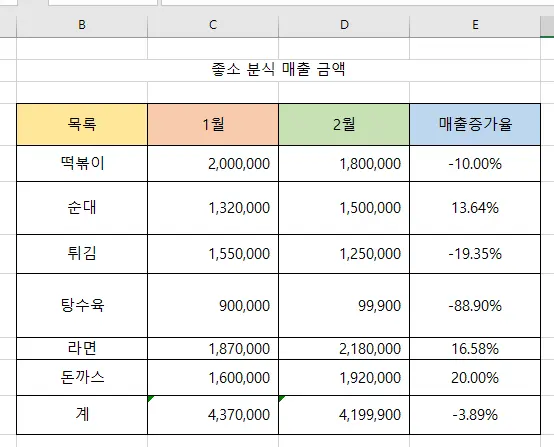
Task: Select column C header
Action: (x=213, y=25)
